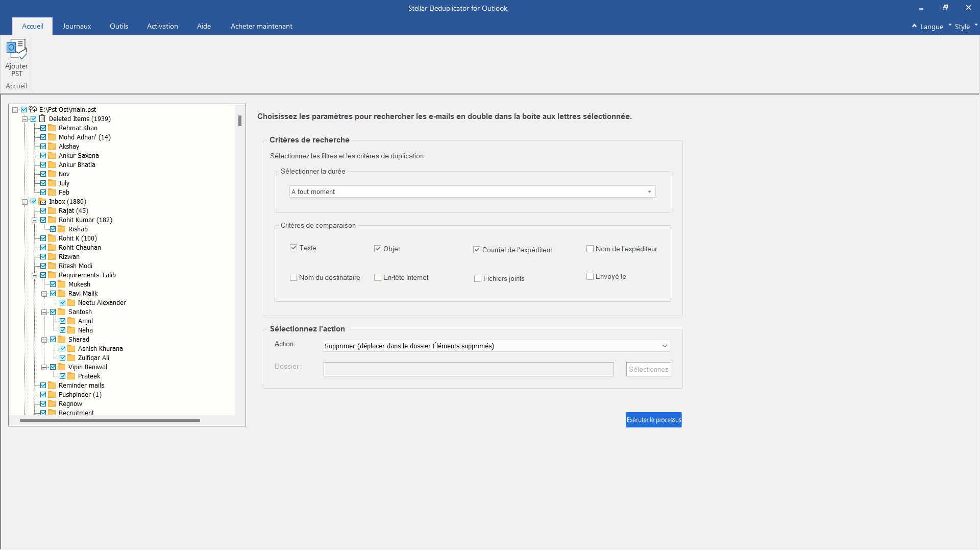Select the Rohit K (100) folder
This screenshot has width=980, height=550.
(78, 238)
